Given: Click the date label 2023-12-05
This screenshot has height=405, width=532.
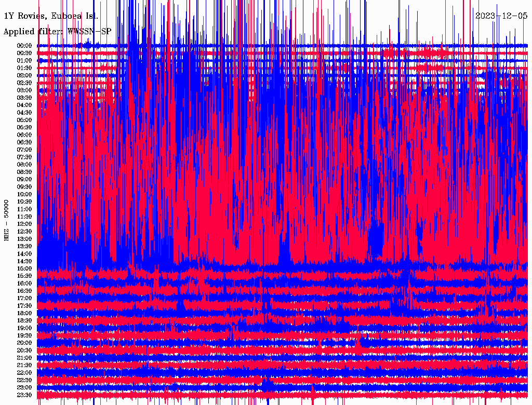Looking at the screenshot, I should (502, 16).
